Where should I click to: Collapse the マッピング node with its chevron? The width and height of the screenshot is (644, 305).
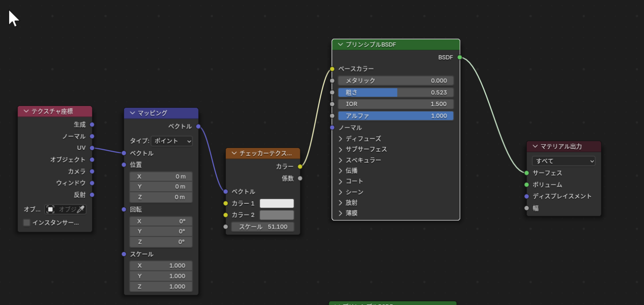(x=132, y=113)
